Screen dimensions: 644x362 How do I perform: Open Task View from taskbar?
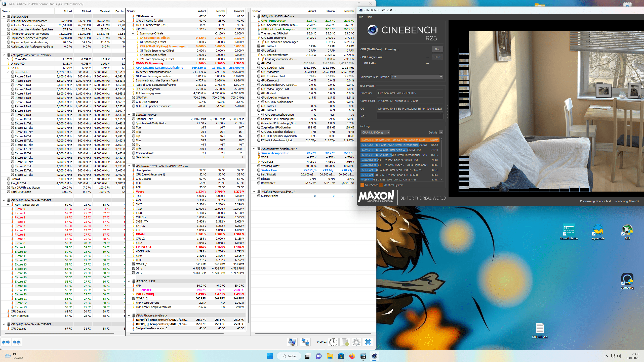[x=307, y=356]
